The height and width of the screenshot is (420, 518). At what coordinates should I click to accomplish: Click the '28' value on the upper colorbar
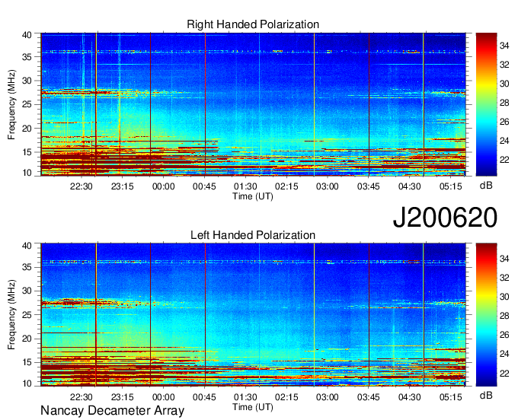pos(504,103)
